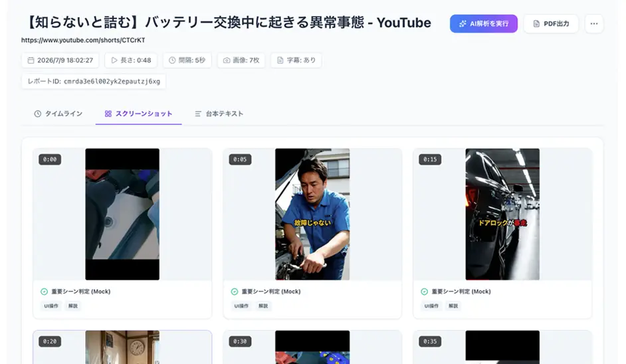Click the 0:20 timestamp badge
The image size is (626, 364).
[50, 341]
